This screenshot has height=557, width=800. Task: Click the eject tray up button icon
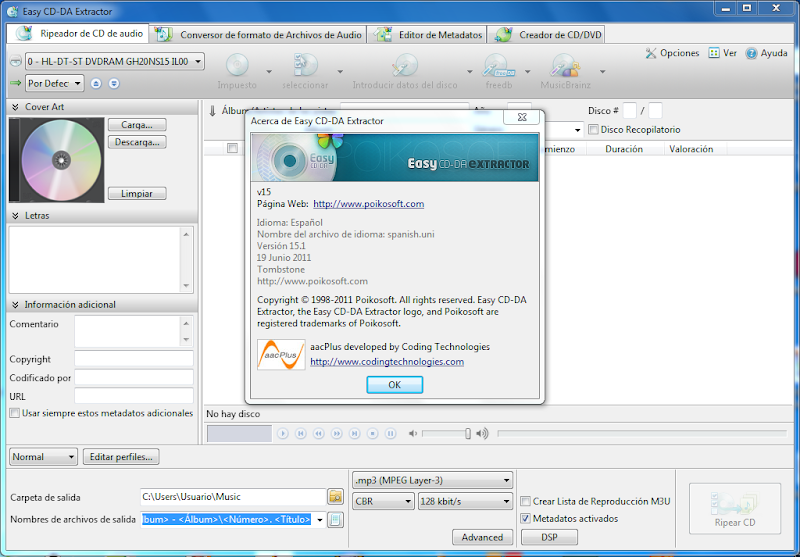point(96,83)
